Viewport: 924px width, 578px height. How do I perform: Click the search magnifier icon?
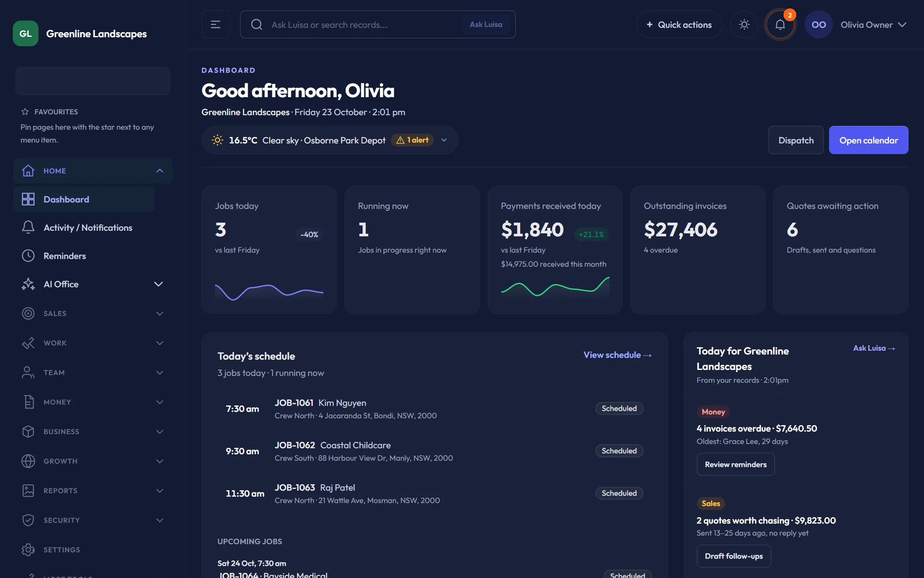(257, 24)
